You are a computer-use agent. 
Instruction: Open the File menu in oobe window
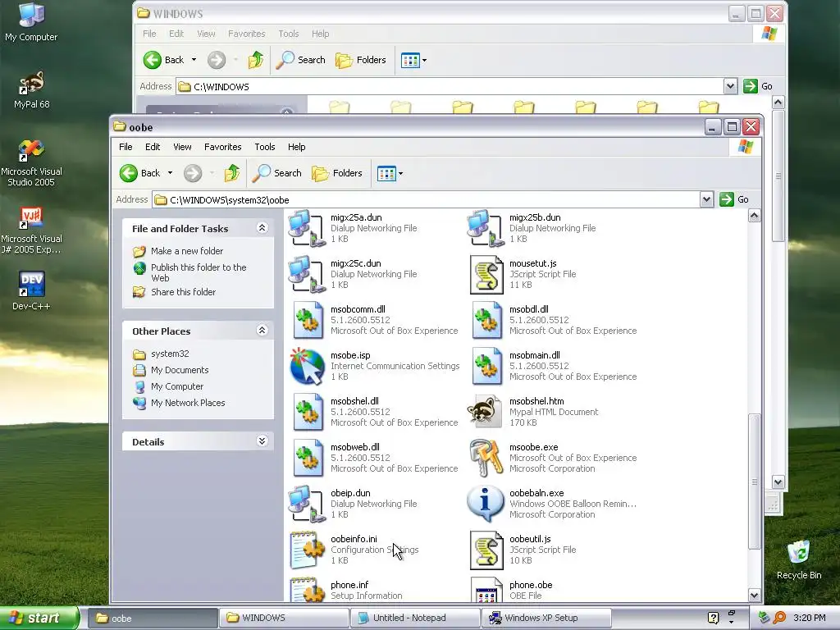pos(126,147)
